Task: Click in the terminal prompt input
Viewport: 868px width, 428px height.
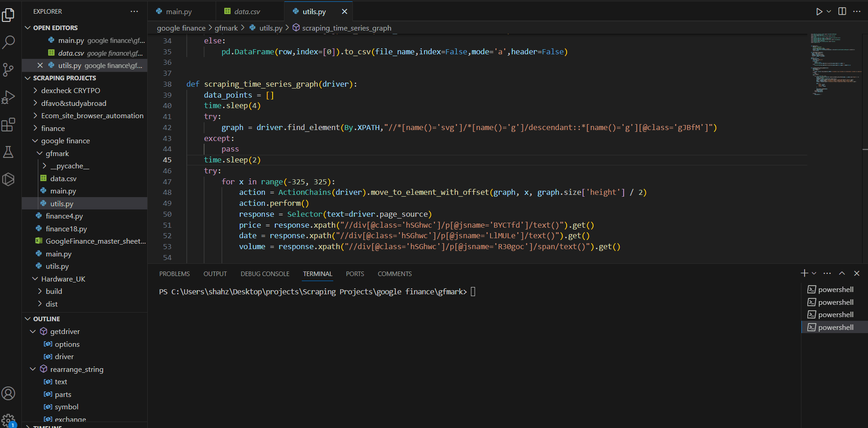Action: tap(473, 292)
